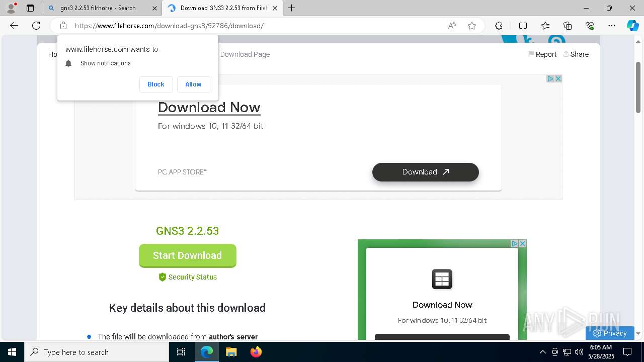
Task: Open Task View on the taskbar
Action: coord(181,352)
